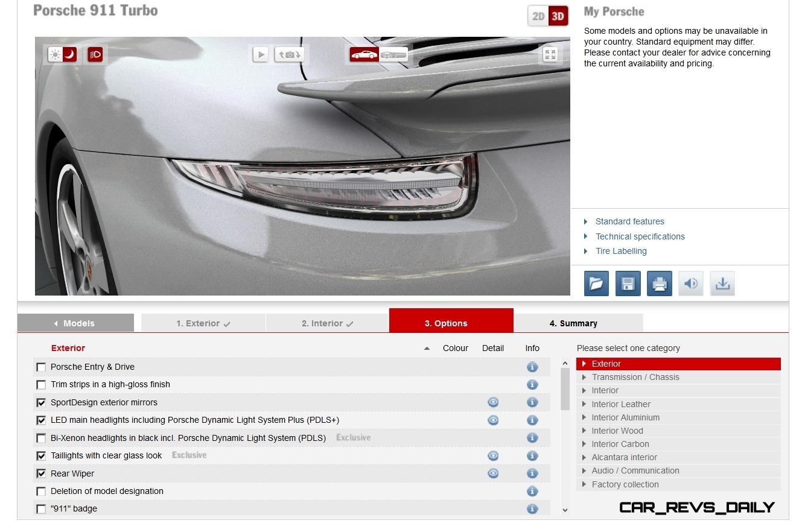
Task: Open info for Taillights with clear glass look
Action: point(532,456)
